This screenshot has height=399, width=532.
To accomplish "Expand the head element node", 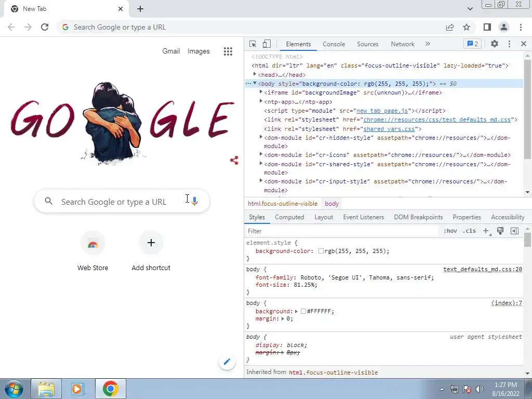I will coord(255,74).
